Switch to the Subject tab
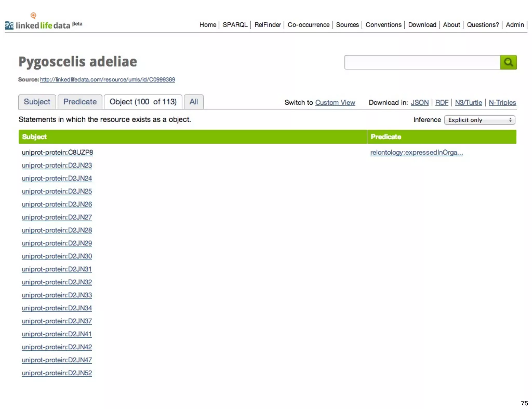The image size is (532, 409). 37,102
